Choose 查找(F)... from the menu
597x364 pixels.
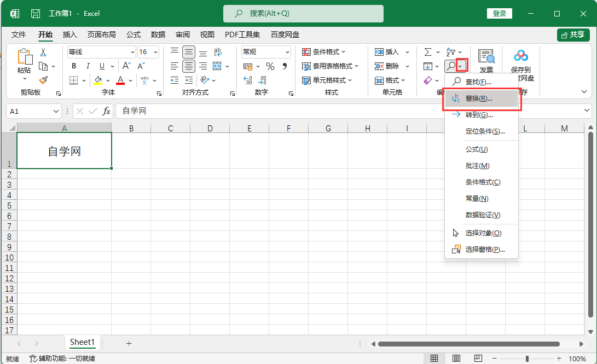tap(481, 82)
